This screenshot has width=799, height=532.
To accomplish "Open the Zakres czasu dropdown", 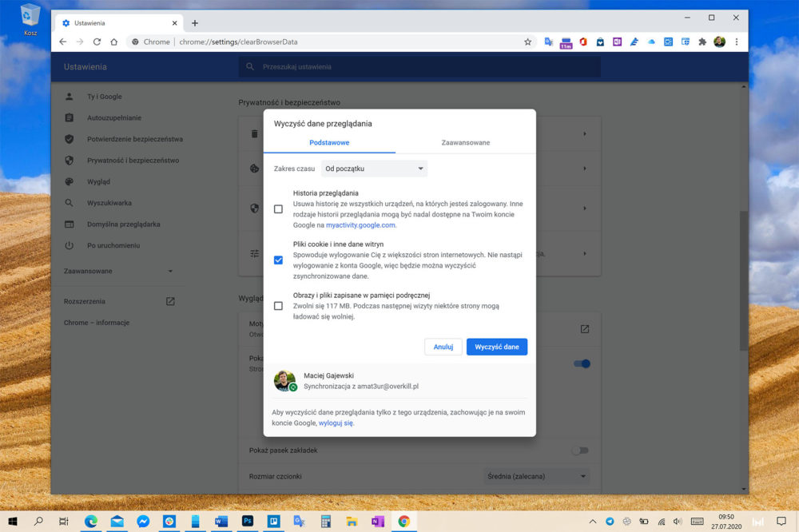I will (374, 169).
